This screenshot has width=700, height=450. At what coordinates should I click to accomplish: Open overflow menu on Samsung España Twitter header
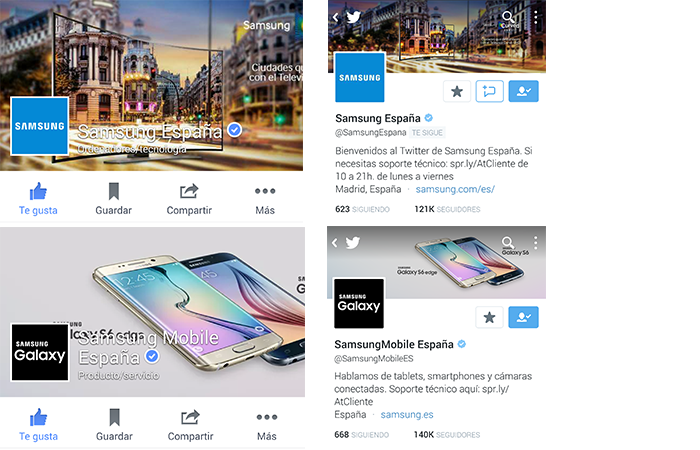tap(536, 17)
